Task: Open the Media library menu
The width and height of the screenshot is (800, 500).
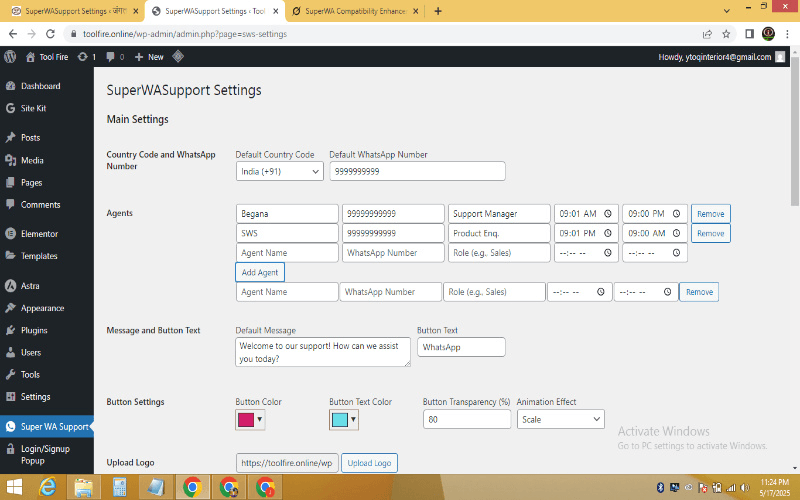Action: point(32,160)
